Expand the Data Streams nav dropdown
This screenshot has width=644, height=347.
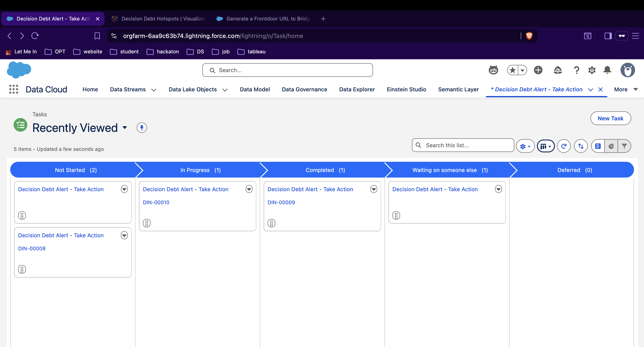(154, 90)
